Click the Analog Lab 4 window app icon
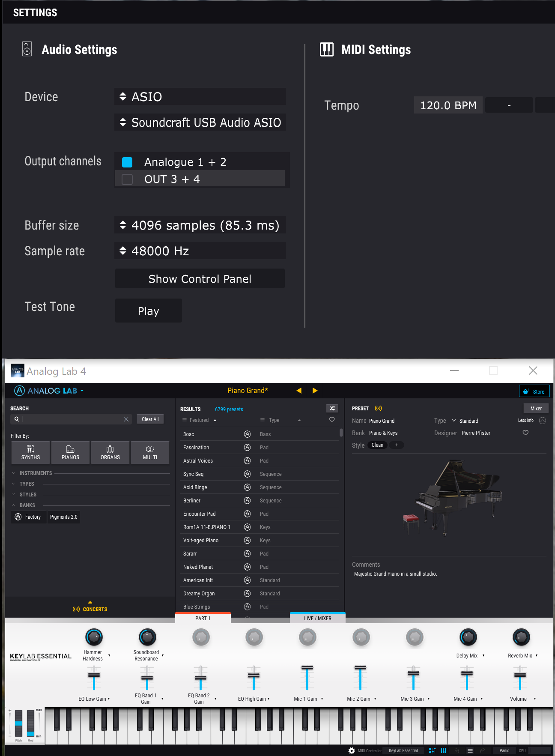The width and height of the screenshot is (555, 756). click(18, 371)
